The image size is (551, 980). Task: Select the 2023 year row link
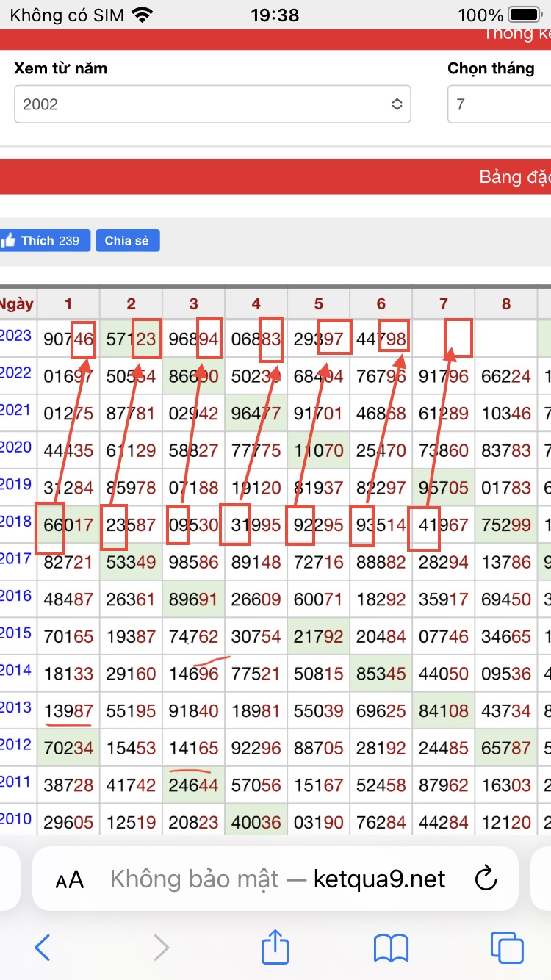15,336
